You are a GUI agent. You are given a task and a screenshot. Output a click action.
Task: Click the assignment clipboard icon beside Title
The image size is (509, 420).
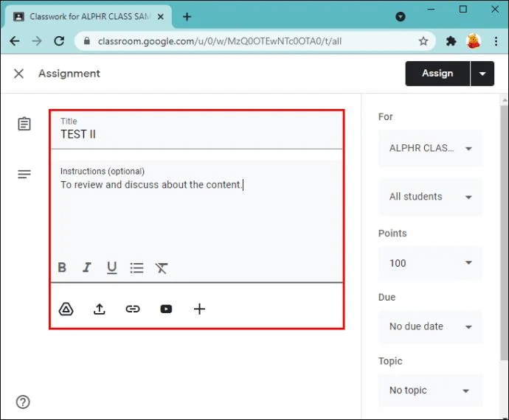[24, 124]
